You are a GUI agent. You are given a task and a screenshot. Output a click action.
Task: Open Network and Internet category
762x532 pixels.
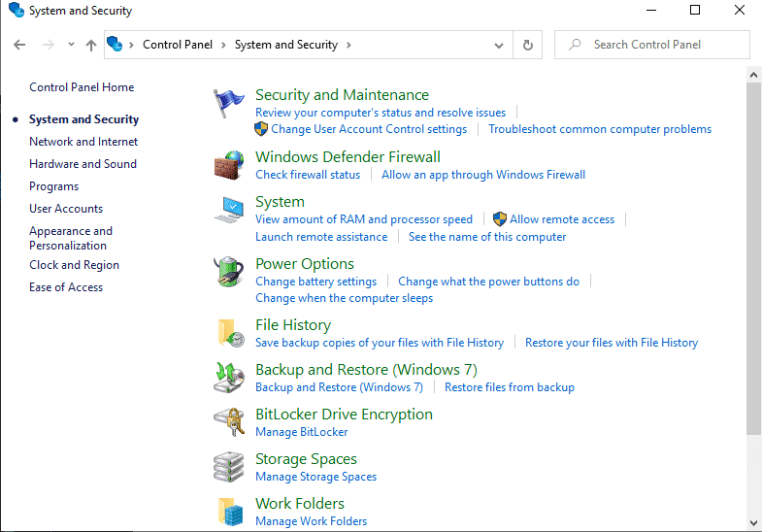click(x=83, y=142)
